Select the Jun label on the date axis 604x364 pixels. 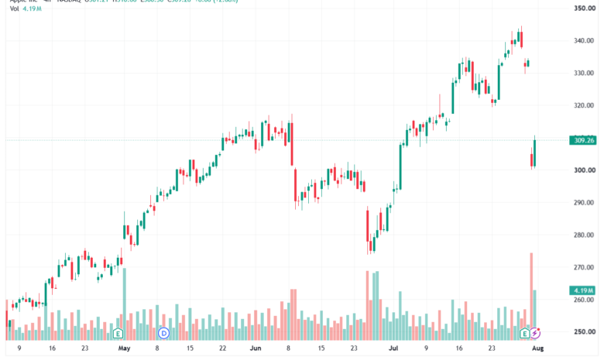[x=256, y=349]
